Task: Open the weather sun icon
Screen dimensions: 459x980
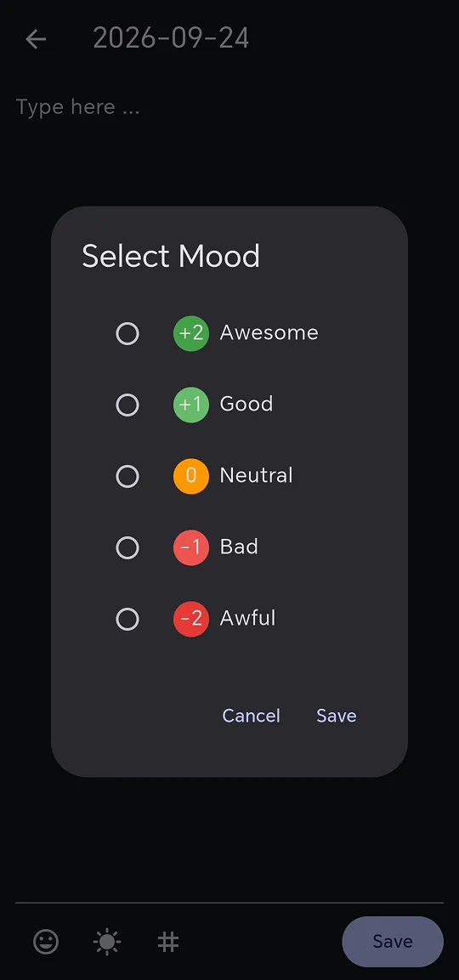Action: tap(107, 941)
